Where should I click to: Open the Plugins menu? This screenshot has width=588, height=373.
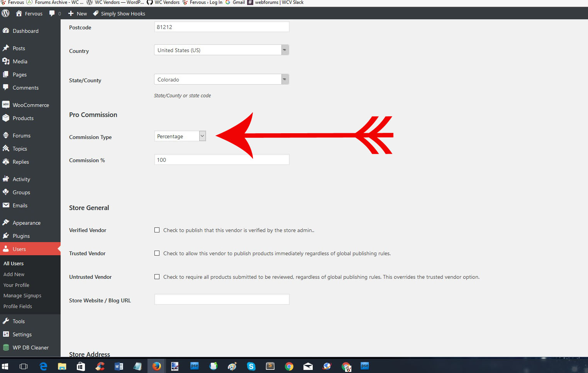click(x=21, y=236)
